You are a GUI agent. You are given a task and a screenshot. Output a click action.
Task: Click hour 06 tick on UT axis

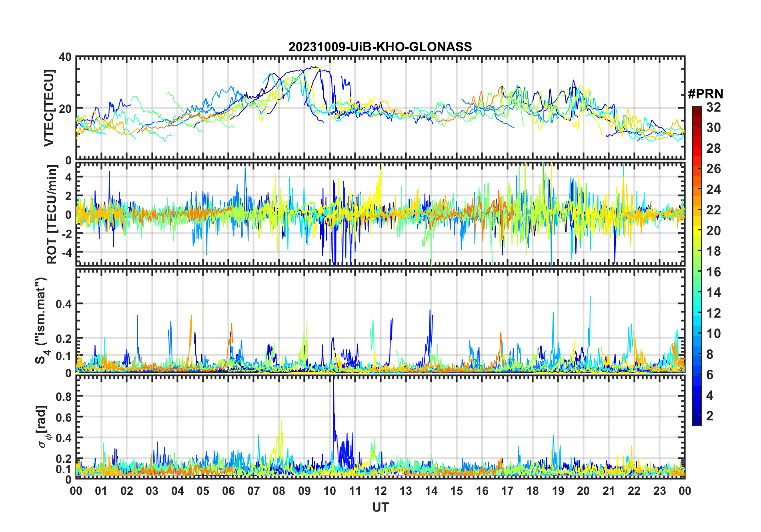click(x=228, y=491)
